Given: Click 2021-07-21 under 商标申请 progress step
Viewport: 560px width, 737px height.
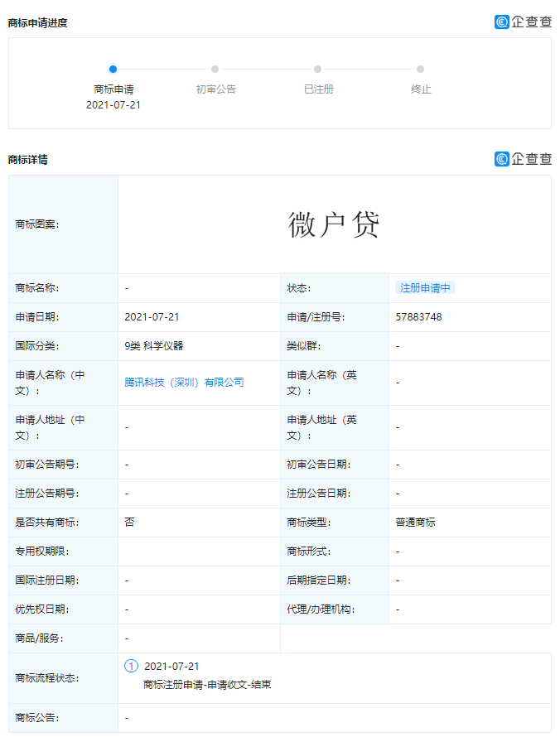Looking at the screenshot, I should click(113, 105).
